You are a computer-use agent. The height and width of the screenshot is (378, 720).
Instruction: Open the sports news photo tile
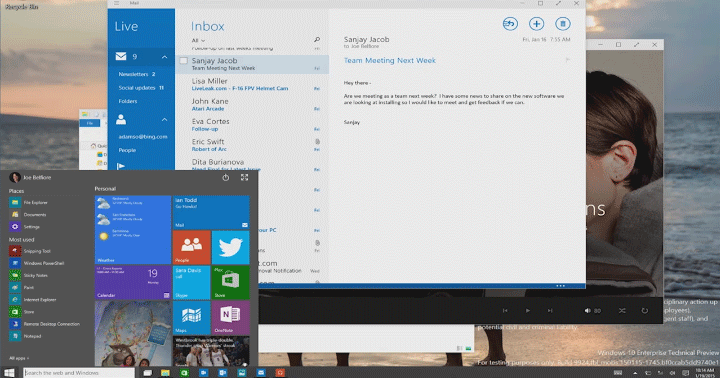pyautogui.click(x=211, y=351)
